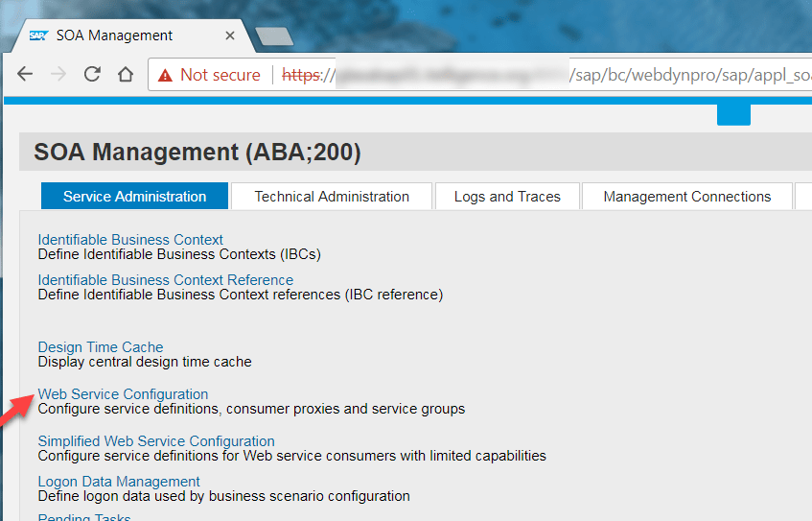The height and width of the screenshot is (521, 812).
Task: Click 'Define Identifiable Business Context references' description
Action: click(x=241, y=295)
